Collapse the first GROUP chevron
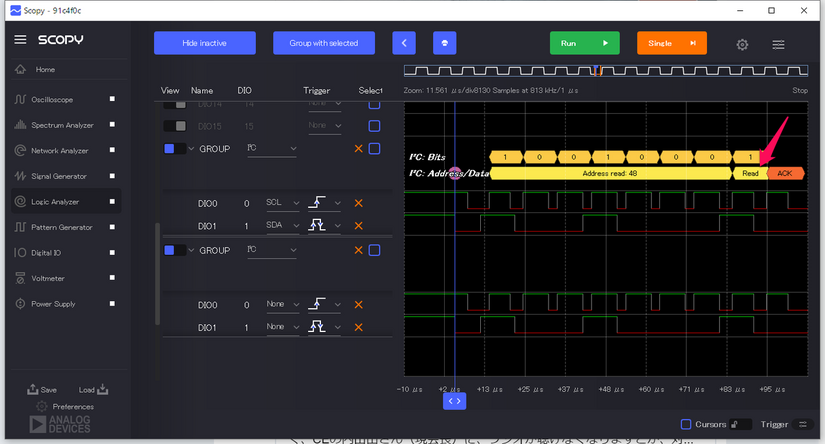The width and height of the screenshot is (825, 444). [191, 149]
